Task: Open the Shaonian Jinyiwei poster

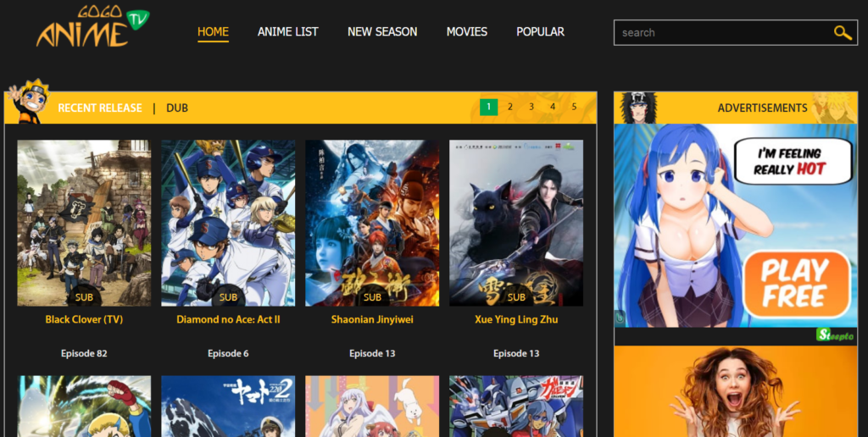Action: [372, 223]
